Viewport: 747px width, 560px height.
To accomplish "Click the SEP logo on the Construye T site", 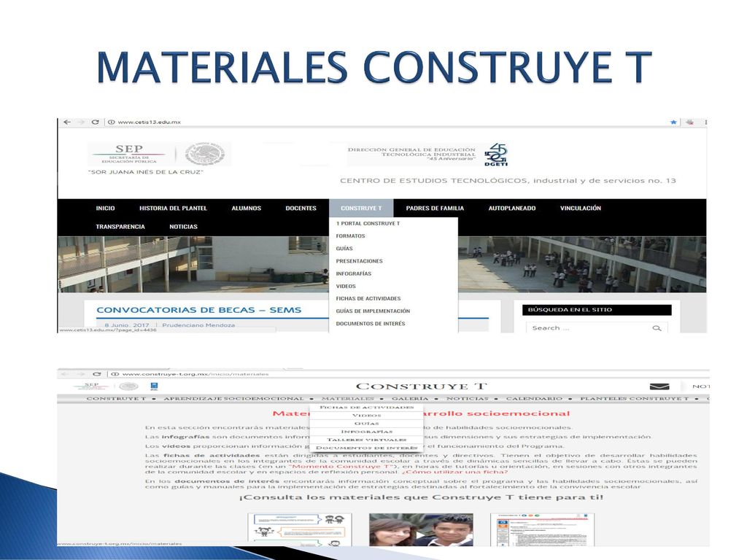I will coord(91,386).
